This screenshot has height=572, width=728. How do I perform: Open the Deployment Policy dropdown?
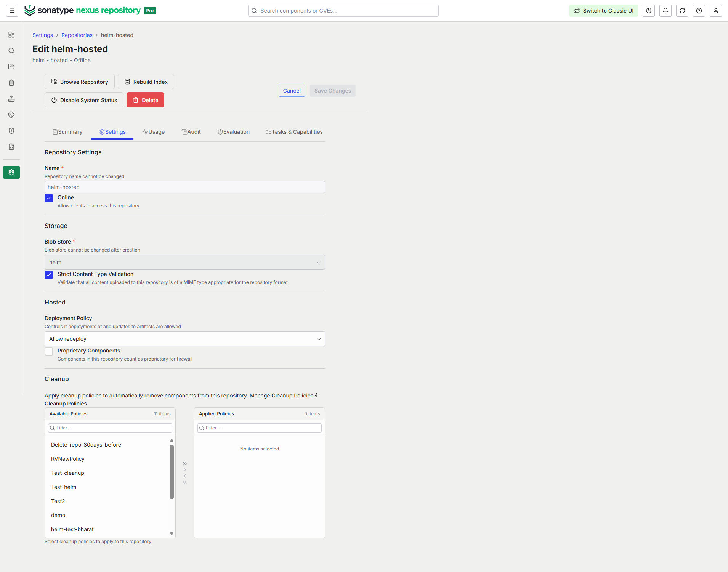click(185, 339)
